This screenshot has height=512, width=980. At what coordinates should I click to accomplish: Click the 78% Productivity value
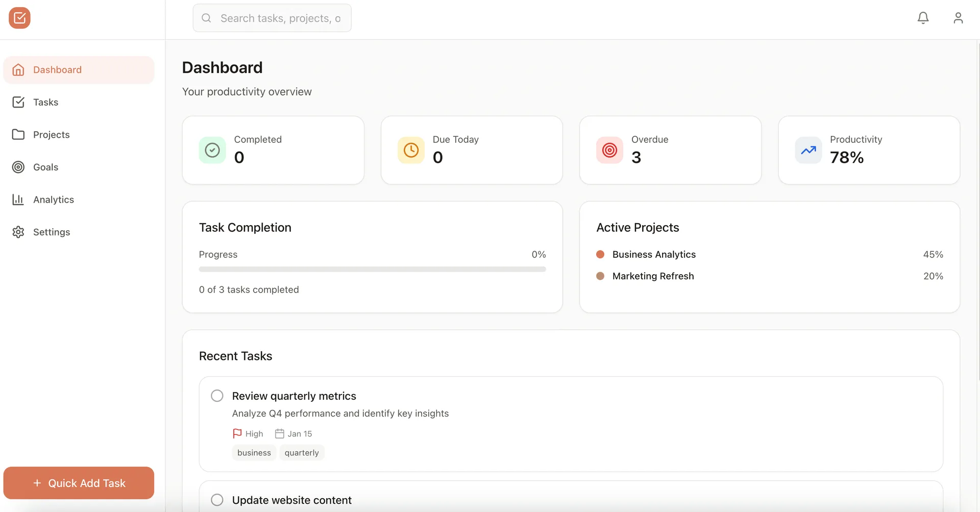click(847, 157)
